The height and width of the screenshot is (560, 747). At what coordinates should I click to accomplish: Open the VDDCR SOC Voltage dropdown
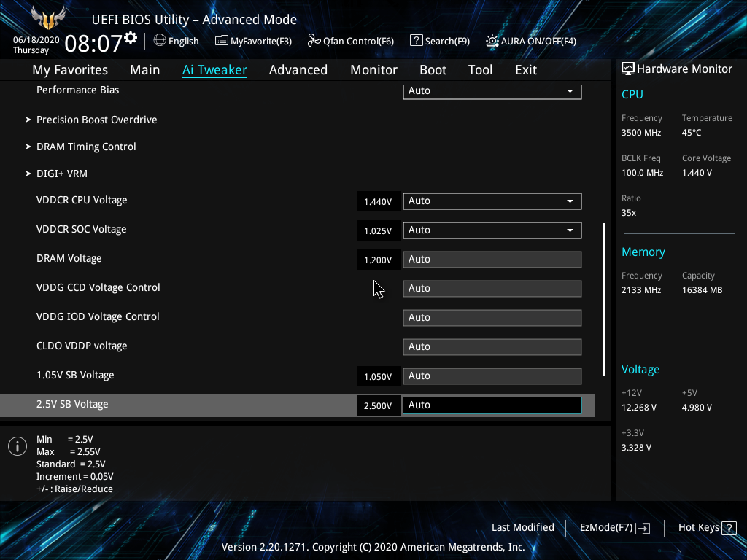point(492,230)
